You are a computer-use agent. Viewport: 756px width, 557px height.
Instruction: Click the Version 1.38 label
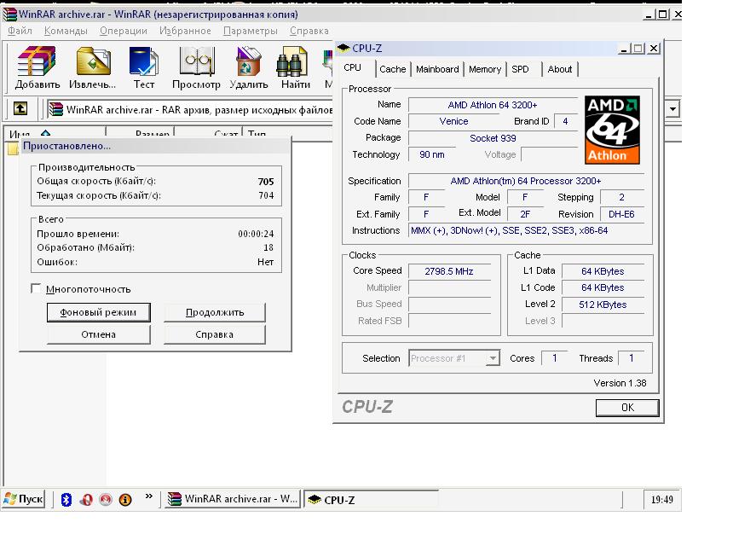(620, 383)
